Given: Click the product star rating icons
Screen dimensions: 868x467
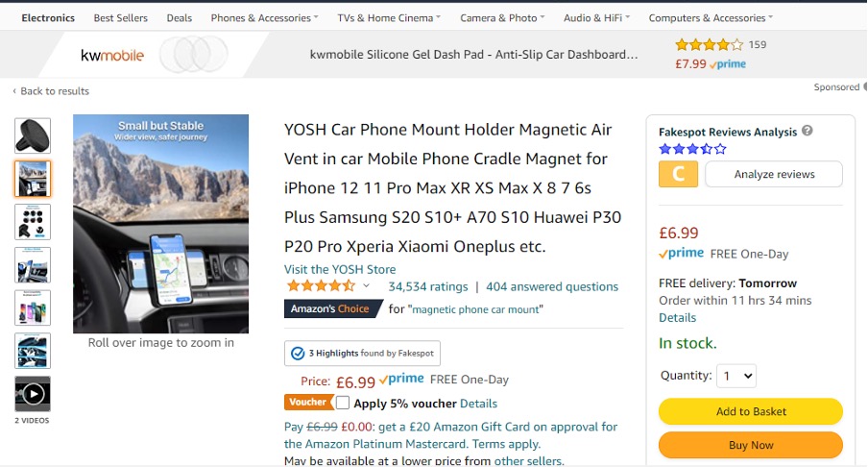Looking at the screenshot, I should pos(320,286).
